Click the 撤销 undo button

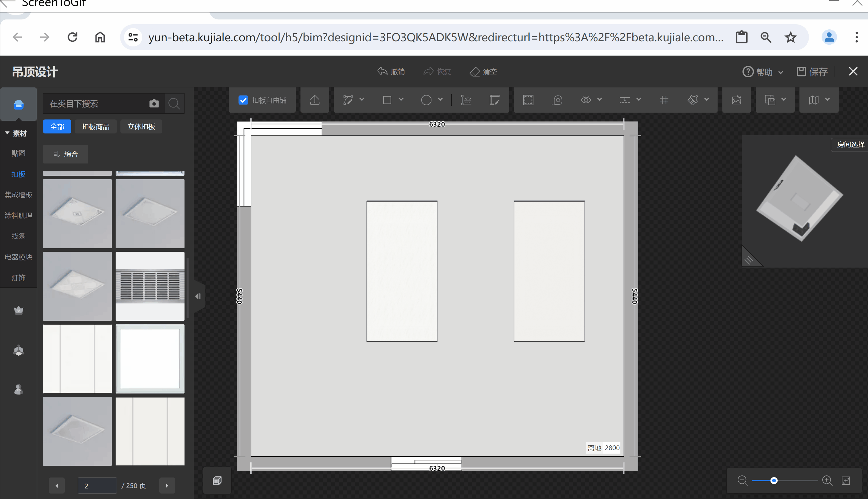pos(392,72)
